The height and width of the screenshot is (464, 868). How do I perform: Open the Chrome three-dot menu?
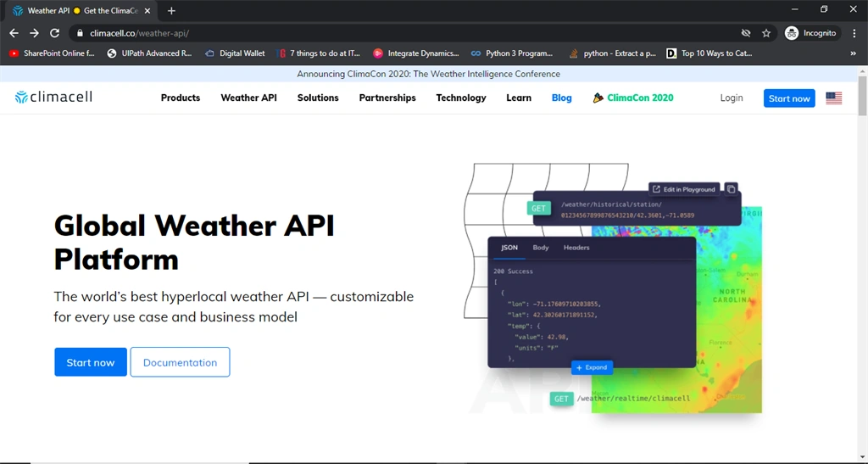(854, 33)
